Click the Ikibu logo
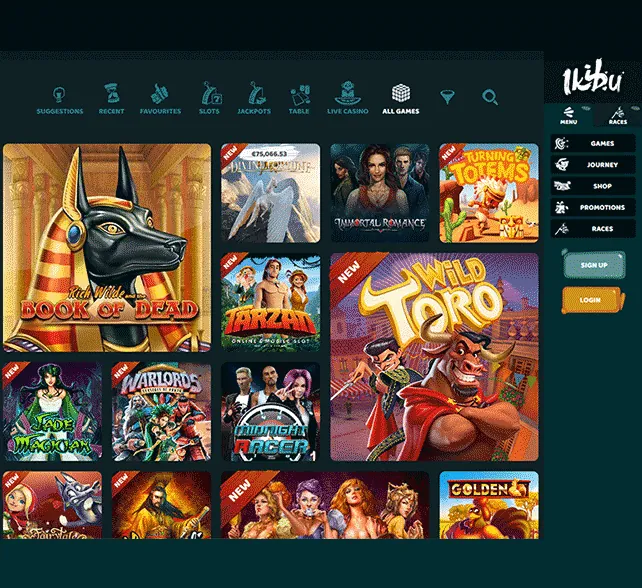The height and width of the screenshot is (588, 642). point(593,79)
